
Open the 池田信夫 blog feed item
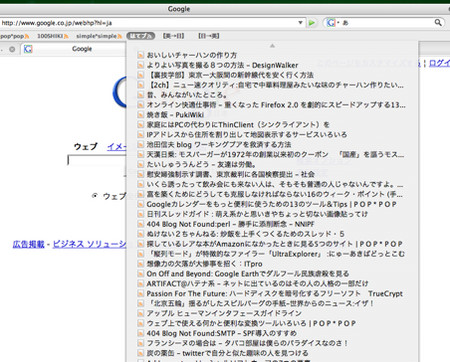[272, 145]
